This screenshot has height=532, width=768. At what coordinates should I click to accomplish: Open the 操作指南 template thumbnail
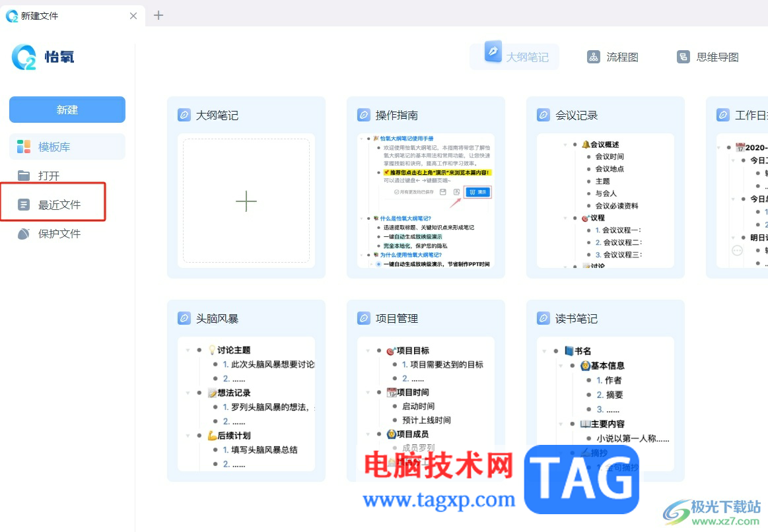426,201
